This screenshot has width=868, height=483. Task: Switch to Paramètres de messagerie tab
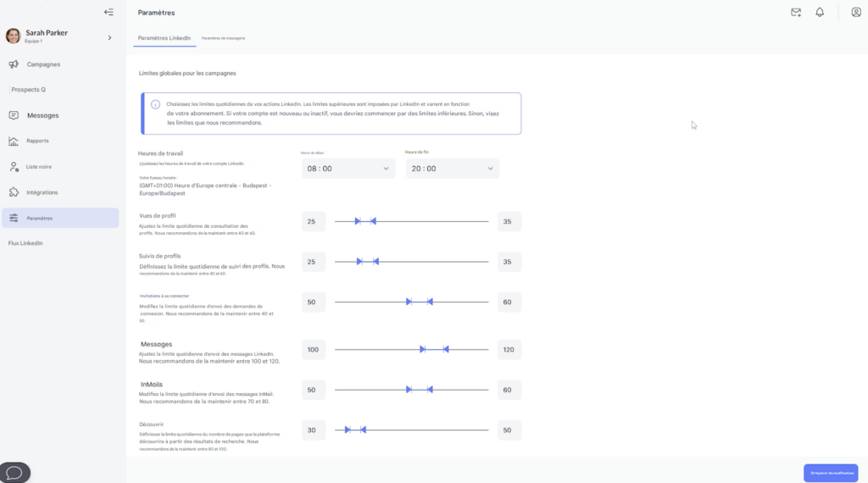click(223, 38)
